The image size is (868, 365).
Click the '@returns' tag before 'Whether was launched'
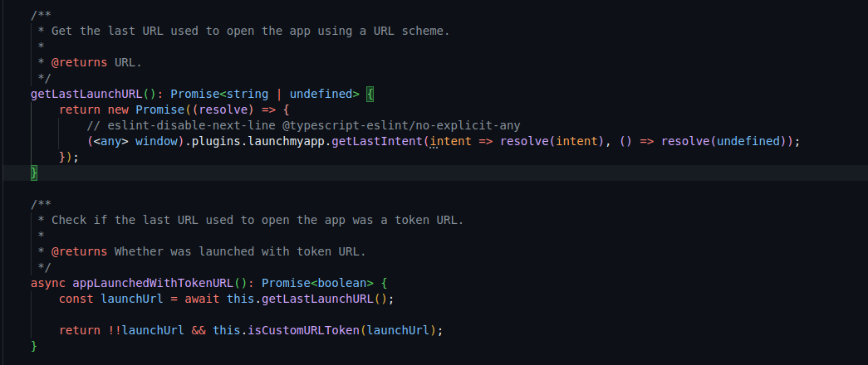(x=79, y=251)
